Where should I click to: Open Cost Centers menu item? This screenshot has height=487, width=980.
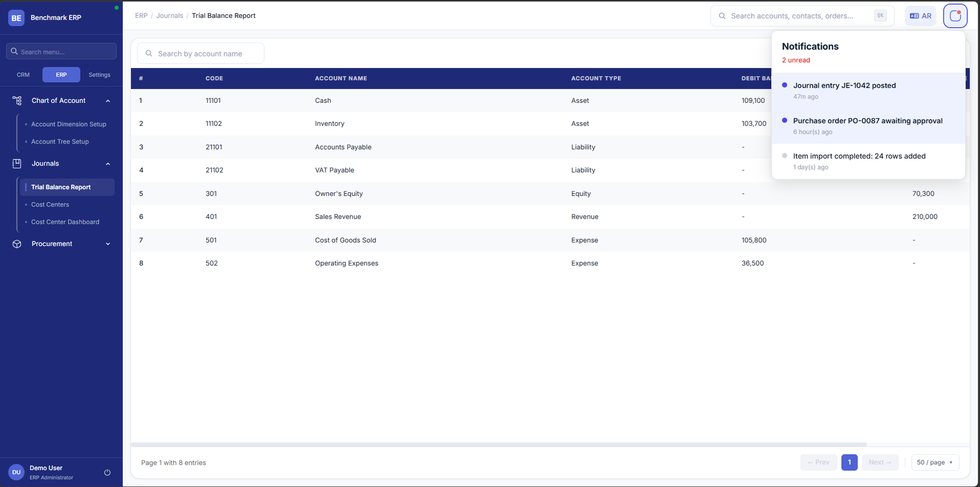pyautogui.click(x=50, y=205)
